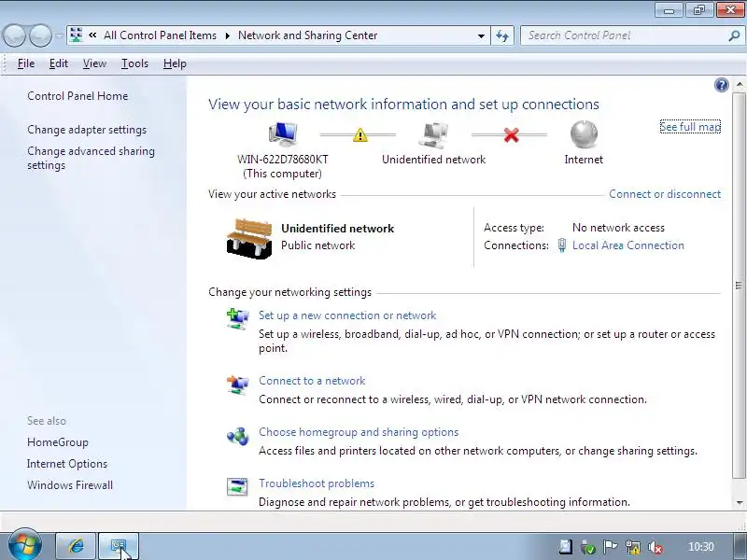This screenshot has height=560, width=747.
Task: Click the Public network label
Action: pyautogui.click(x=317, y=245)
